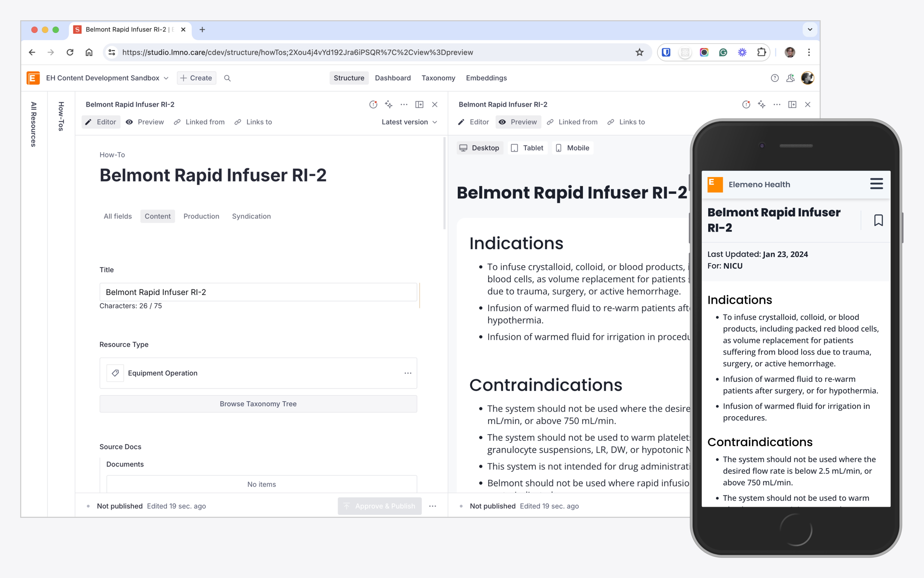This screenshot has height=578, width=924.
Task: Click split pane icon in right preview pane
Action: 792,104
